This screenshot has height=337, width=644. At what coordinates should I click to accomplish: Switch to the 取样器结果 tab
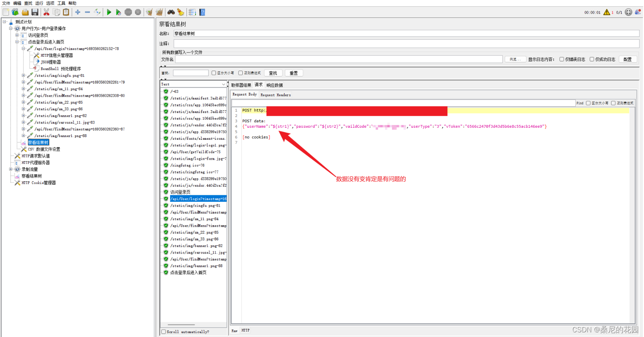click(x=241, y=85)
